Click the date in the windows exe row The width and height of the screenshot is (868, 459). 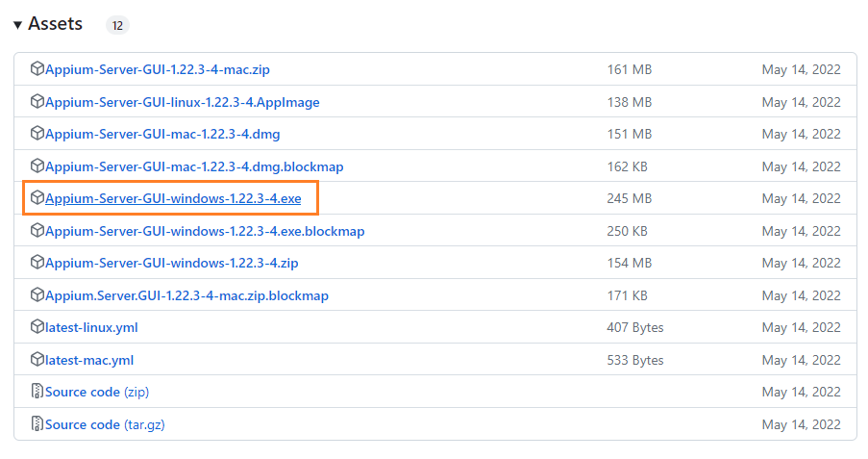pyautogui.click(x=801, y=198)
